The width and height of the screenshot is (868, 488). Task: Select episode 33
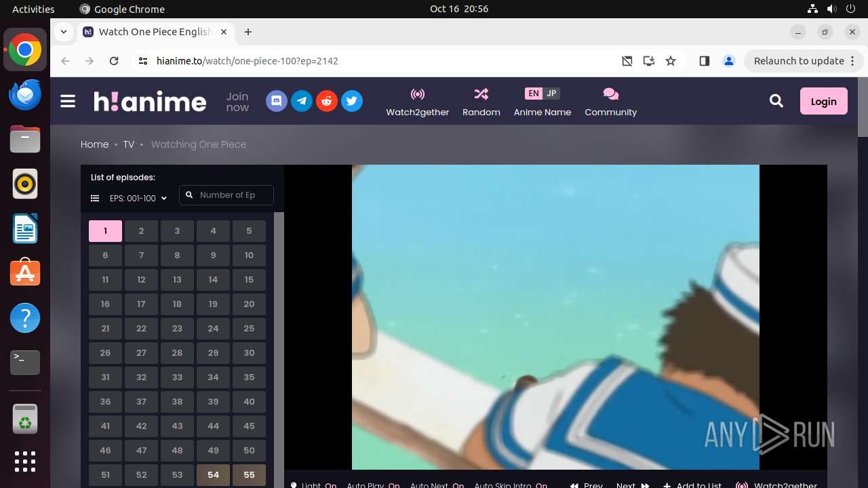point(177,378)
